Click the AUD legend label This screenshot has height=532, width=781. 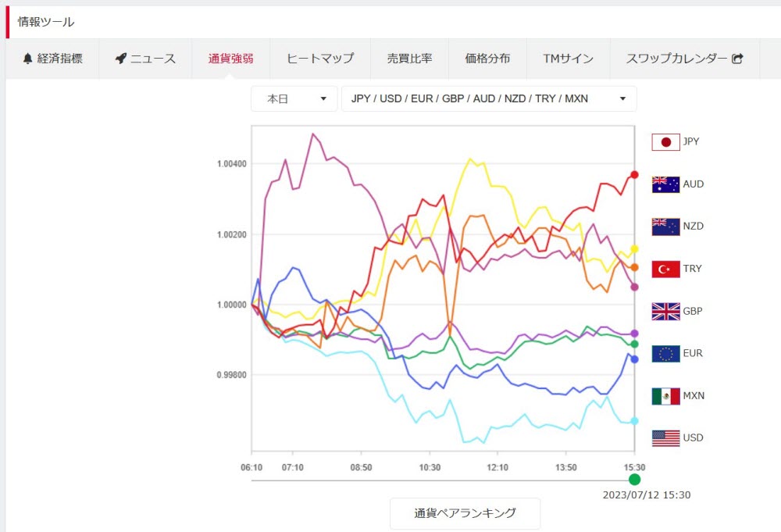694,184
